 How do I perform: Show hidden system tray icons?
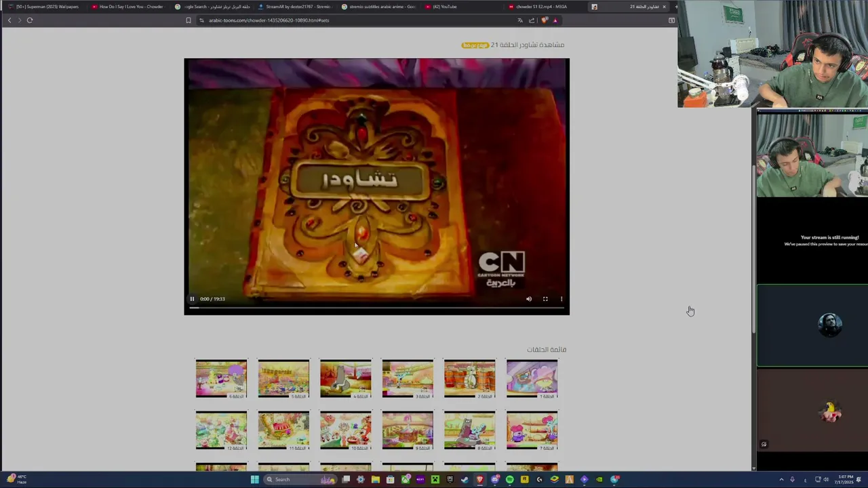(781, 479)
